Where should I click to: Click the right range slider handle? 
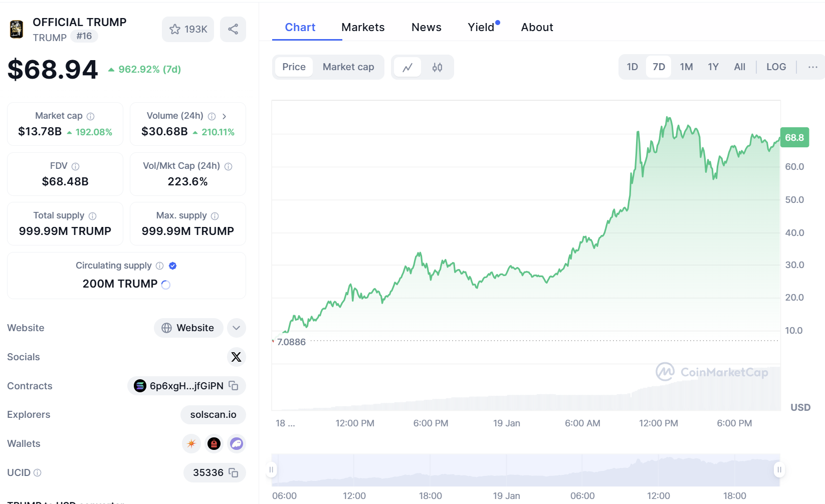[779, 469]
